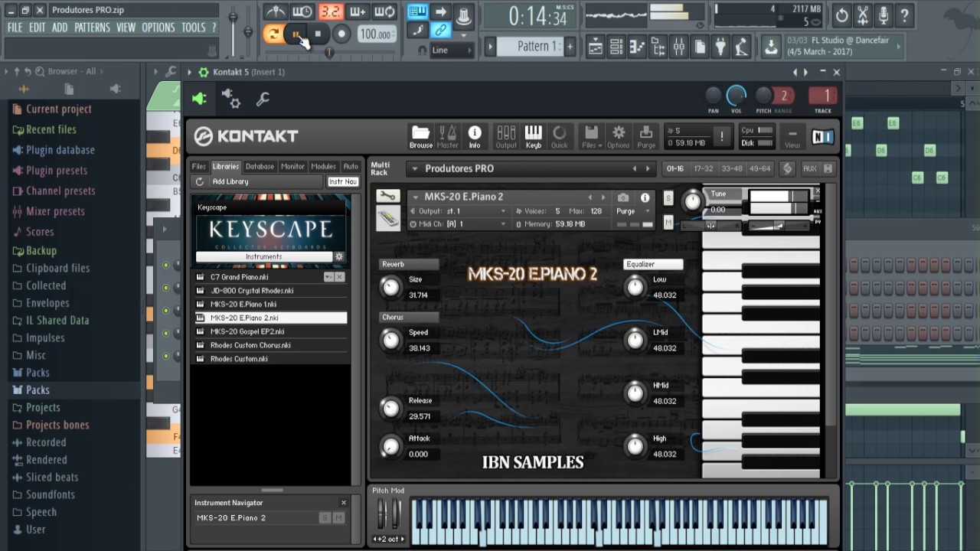Open Produtores PRO multi dropdown
The height and width of the screenshot is (551, 980).
[415, 168]
